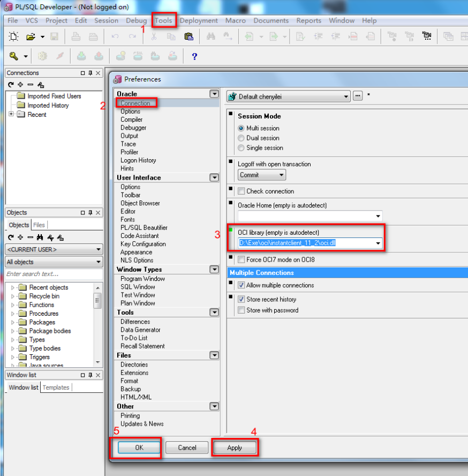Click the Save floppy disk icon
Image resolution: width=468 pixels, height=476 pixels.
pyautogui.click(x=54, y=37)
